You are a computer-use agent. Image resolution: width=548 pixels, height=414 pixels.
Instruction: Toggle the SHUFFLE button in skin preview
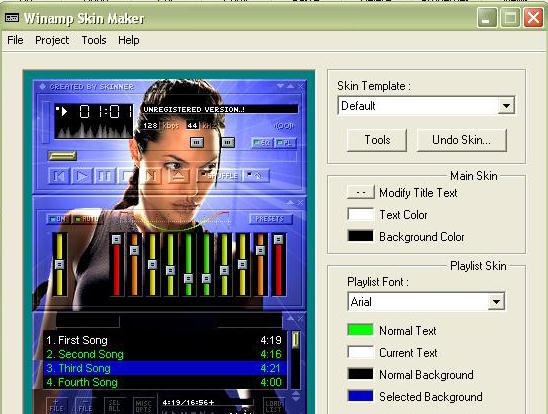tap(219, 176)
